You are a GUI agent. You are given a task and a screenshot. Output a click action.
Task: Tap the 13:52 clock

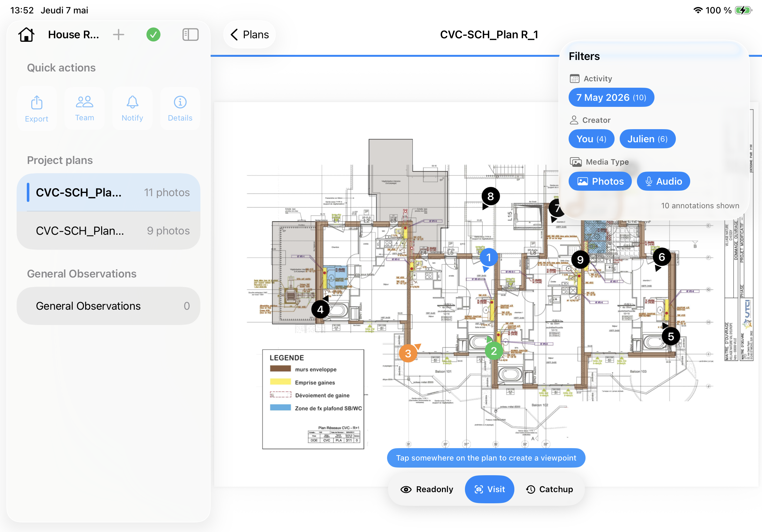(x=22, y=10)
